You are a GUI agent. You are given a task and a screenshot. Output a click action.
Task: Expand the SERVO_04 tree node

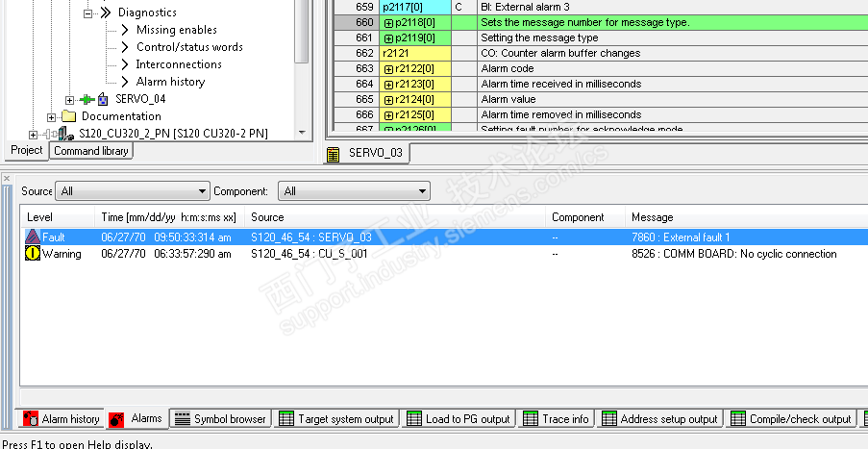tap(69, 100)
